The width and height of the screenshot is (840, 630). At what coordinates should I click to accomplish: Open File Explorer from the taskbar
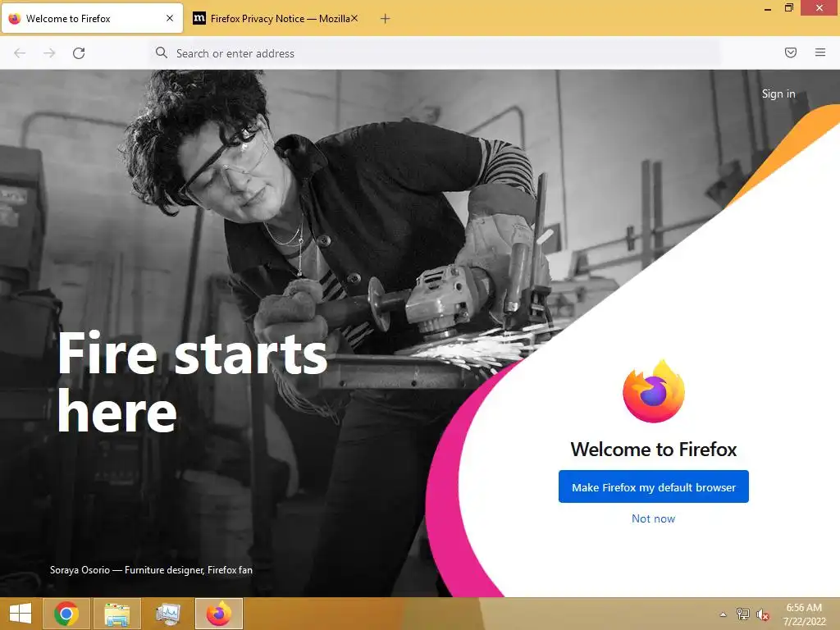[116, 614]
